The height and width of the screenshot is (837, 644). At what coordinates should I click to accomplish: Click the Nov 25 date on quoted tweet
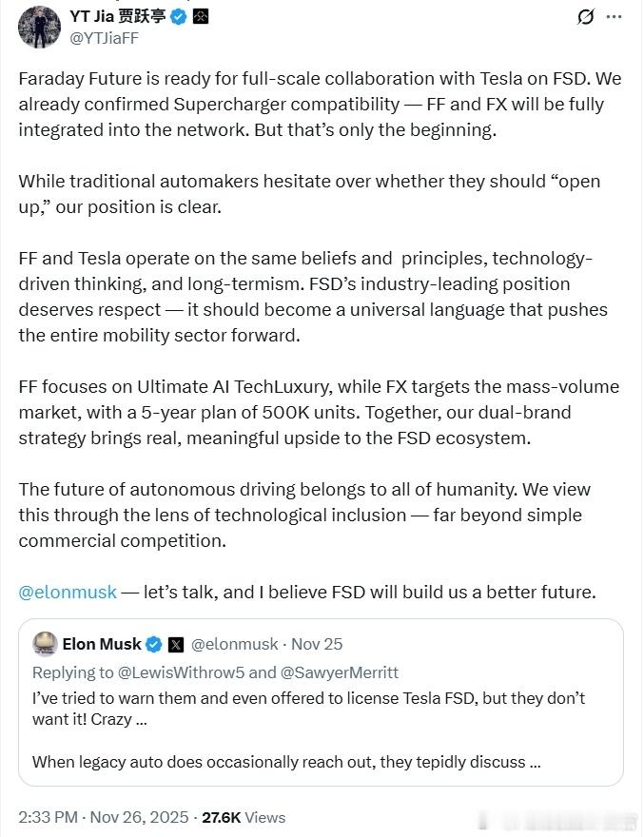317,644
